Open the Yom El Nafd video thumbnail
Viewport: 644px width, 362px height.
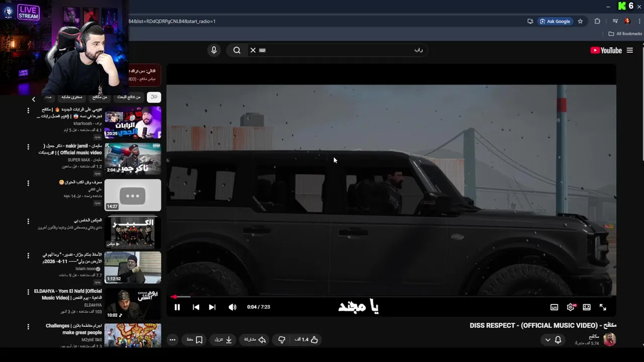click(133, 304)
